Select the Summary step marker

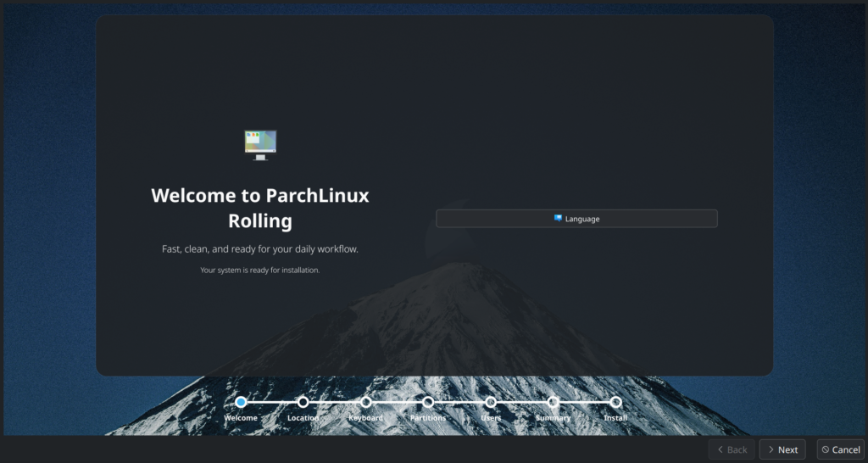coord(553,402)
